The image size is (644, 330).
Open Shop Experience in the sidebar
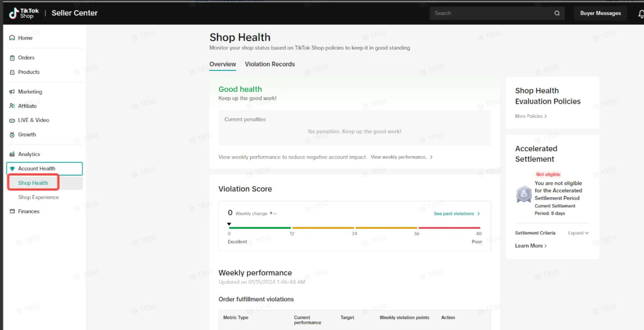pos(39,197)
